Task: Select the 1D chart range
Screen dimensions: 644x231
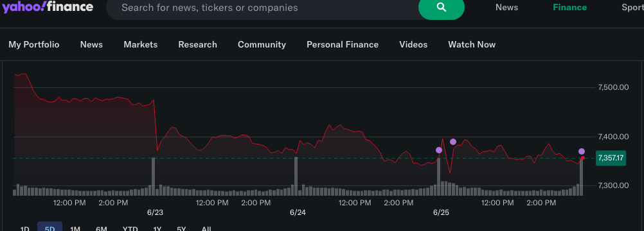Action: click(24, 228)
